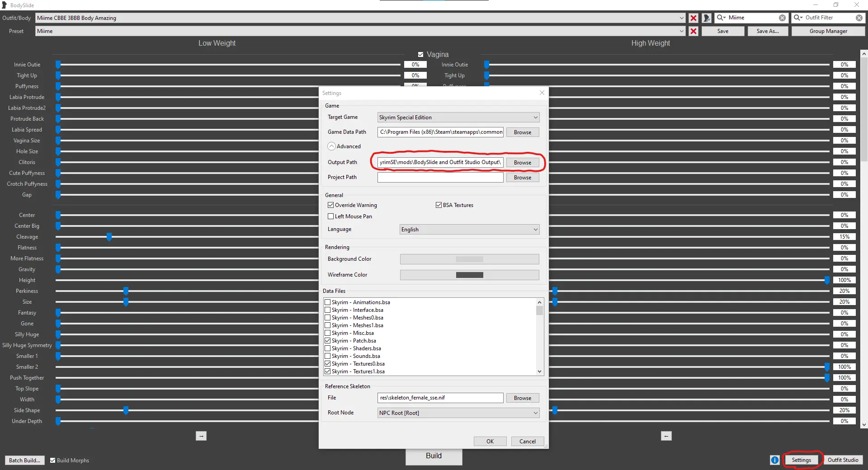This screenshot has height=470, width=868.
Task: Click the low weight Innie Outie percent box
Action: (x=415, y=65)
